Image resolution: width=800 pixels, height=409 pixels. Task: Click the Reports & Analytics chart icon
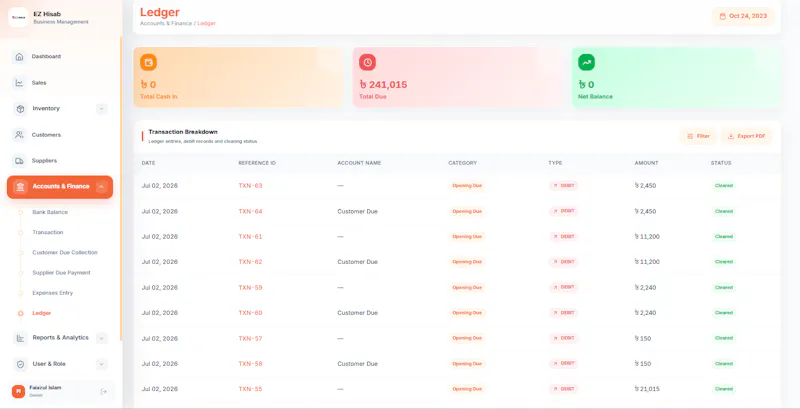pyautogui.click(x=20, y=338)
